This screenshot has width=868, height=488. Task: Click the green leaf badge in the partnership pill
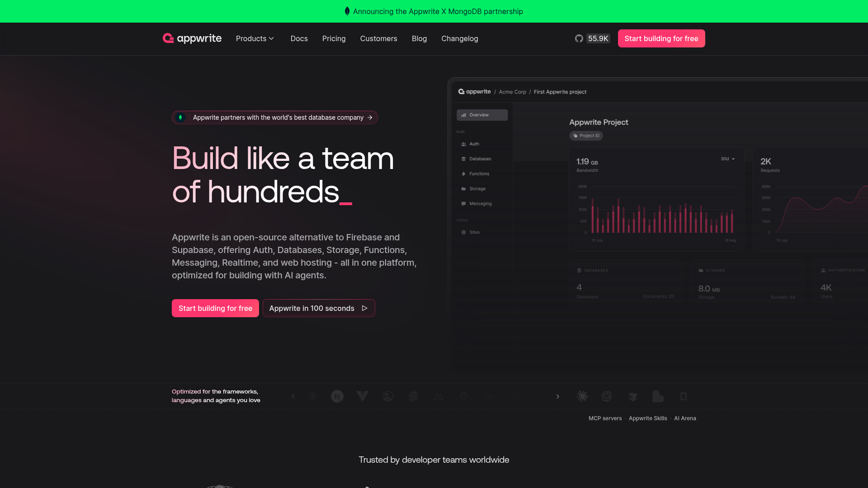(180, 117)
